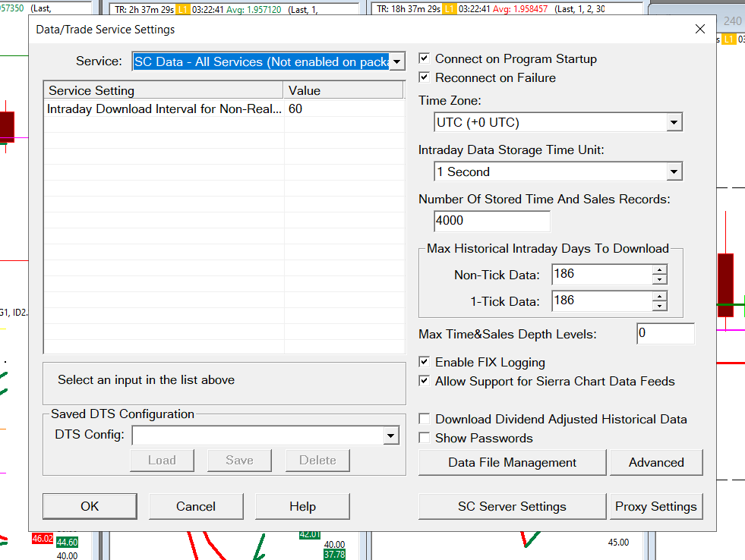Toggle Reconnect on Failure checkbox
Screen dimensions: 745x560
[425, 77]
